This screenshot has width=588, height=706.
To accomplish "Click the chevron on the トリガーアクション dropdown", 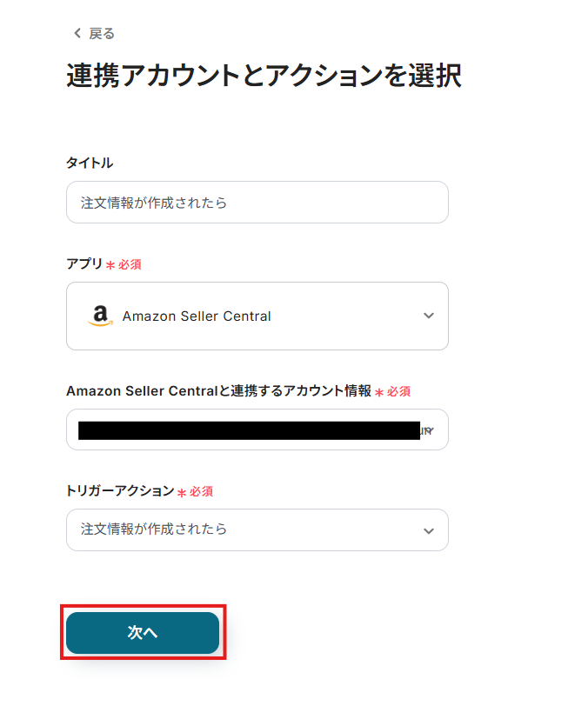I will click(x=428, y=529).
